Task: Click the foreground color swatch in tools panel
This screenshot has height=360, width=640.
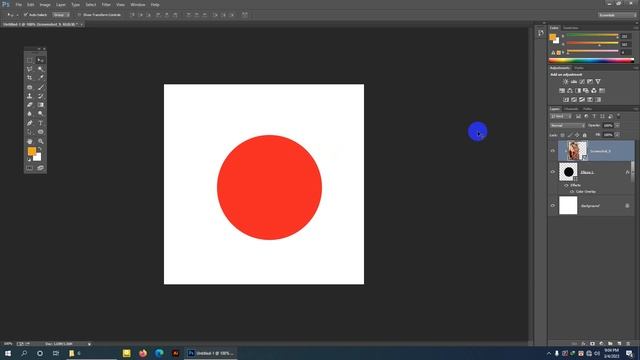Action: tap(31, 151)
